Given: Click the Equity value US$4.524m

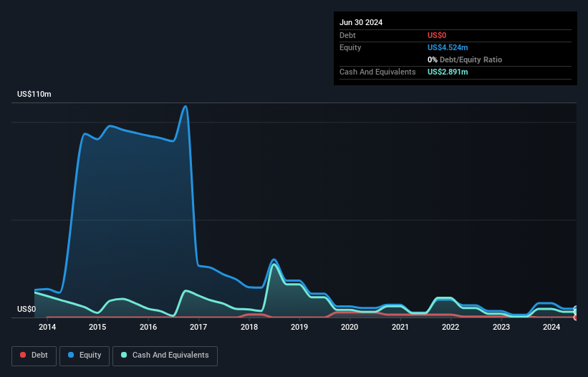Looking at the screenshot, I should pos(448,47).
